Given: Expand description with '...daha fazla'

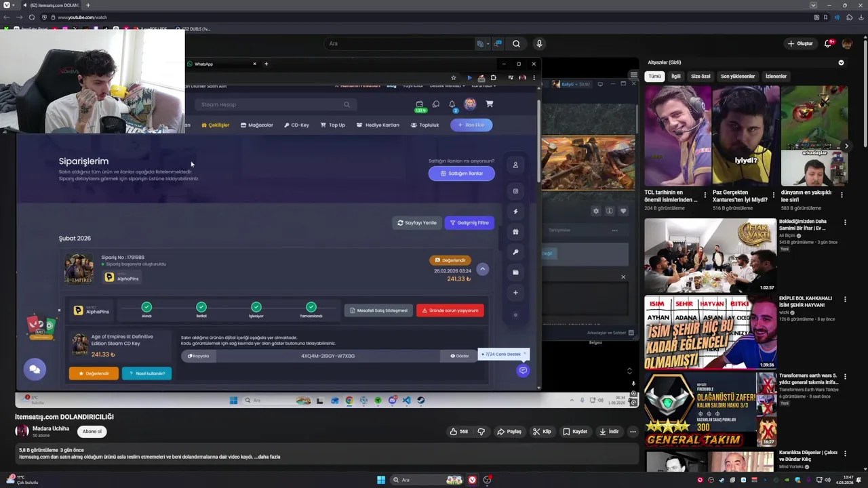Looking at the screenshot, I should tap(267, 457).
